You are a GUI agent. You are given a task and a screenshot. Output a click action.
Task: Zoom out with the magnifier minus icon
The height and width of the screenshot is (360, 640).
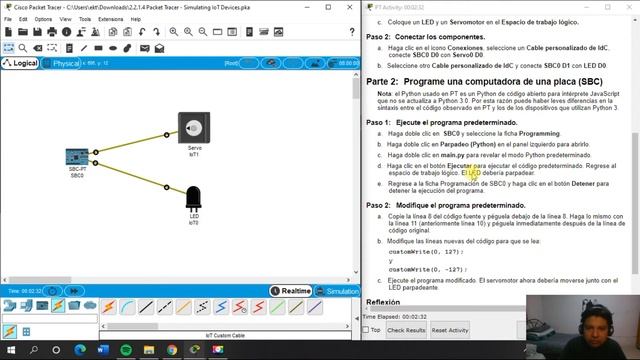202,32
